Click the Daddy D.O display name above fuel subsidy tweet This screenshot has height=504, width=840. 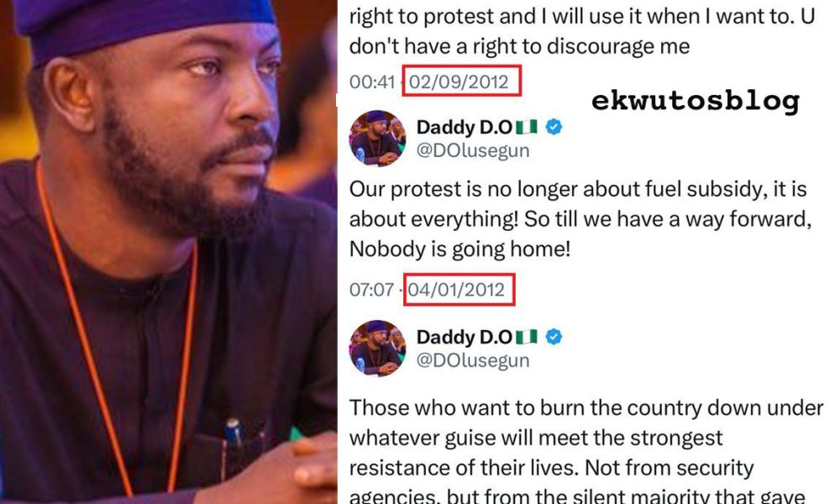465,127
